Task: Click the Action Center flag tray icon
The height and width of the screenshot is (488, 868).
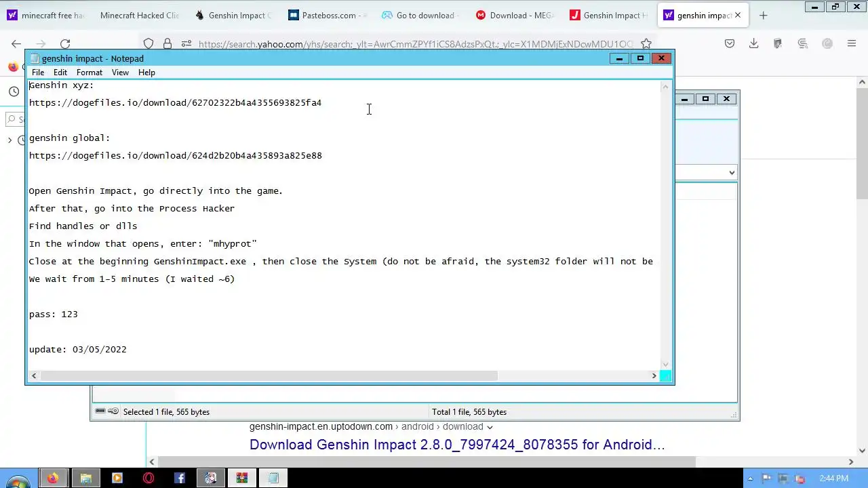Action: tap(767, 479)
